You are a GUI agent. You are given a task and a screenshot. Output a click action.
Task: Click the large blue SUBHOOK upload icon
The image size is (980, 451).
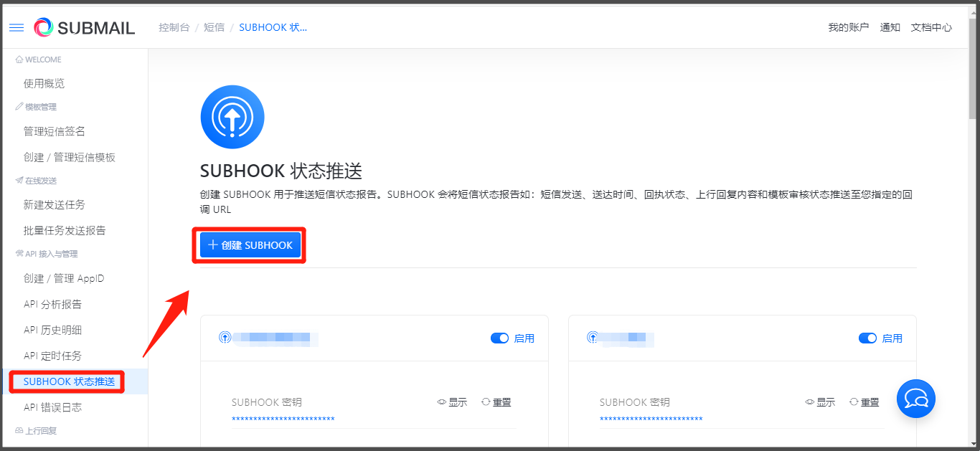232,118
